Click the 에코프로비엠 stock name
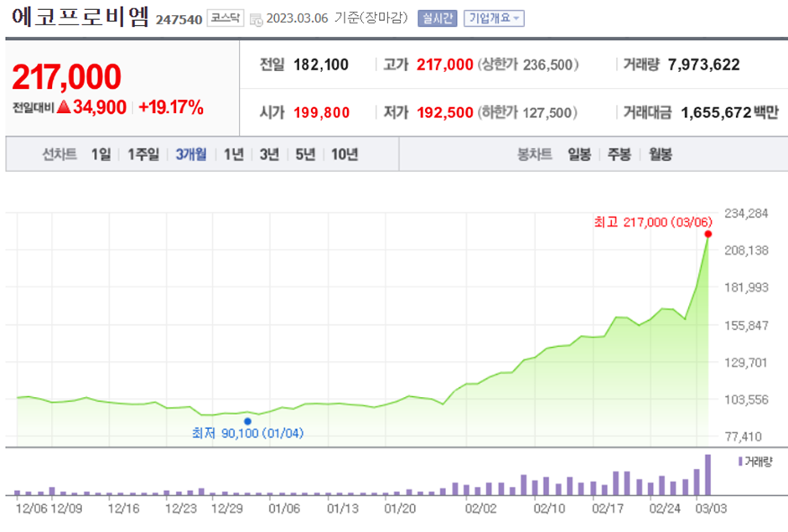788x532 pixels. 80,17
